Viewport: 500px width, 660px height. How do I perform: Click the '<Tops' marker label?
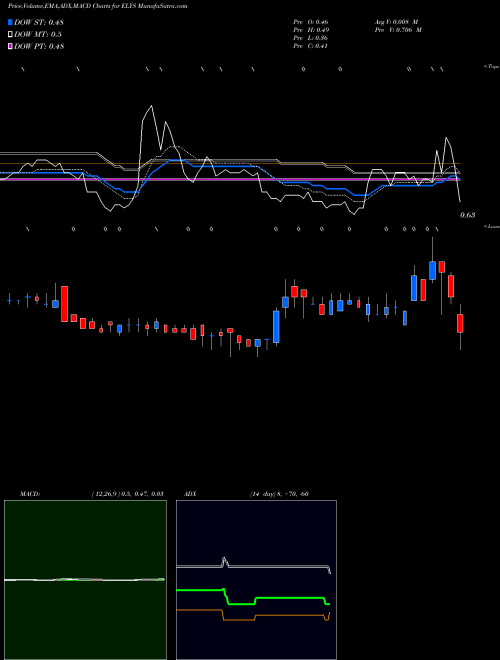(492, 67)
